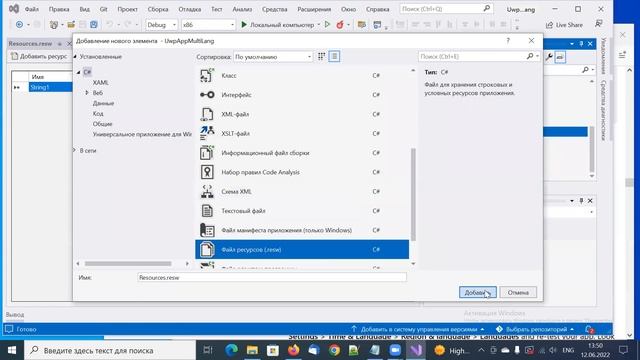Open Windows Start menu
Image resolution: width=640 pixels, height=360 pixels.
click(12, 350)
